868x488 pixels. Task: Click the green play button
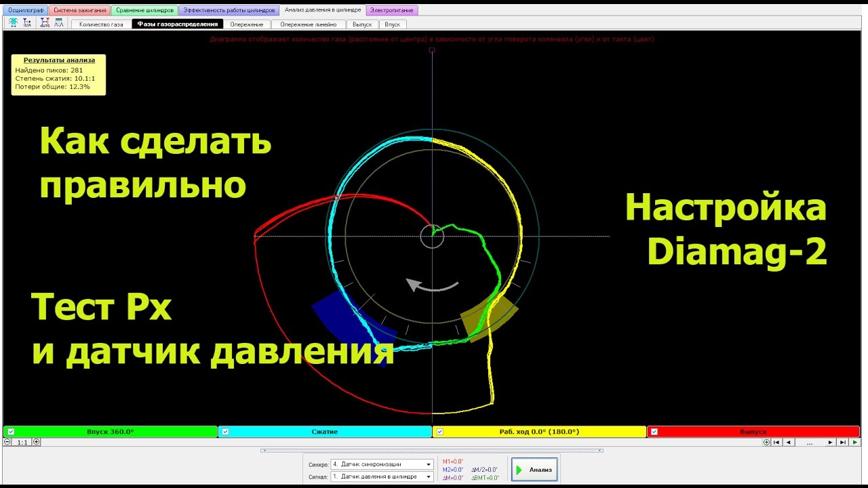tap(856, 442)
